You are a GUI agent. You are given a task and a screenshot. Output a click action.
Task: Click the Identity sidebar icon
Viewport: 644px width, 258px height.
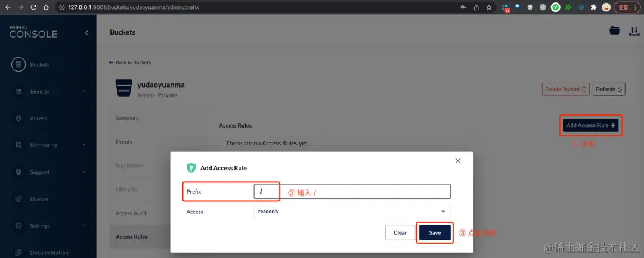click(x=18, y=92)
